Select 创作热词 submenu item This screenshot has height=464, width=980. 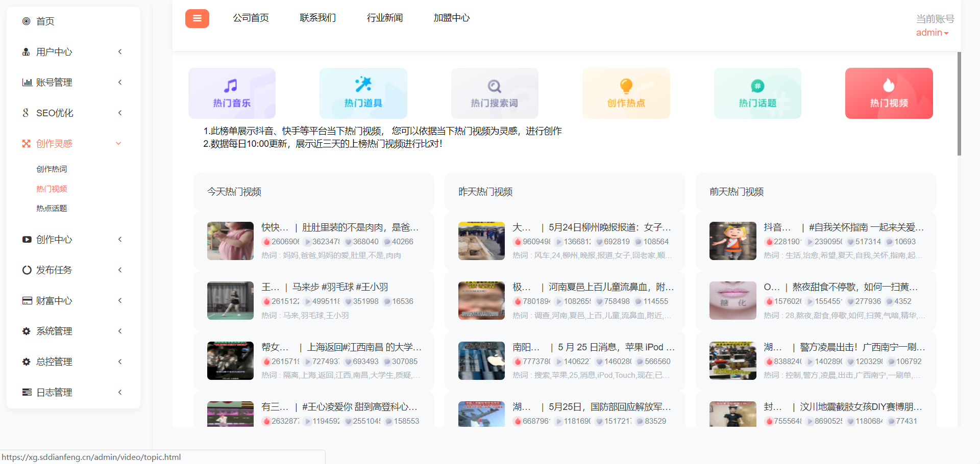(x=52, y=169)
